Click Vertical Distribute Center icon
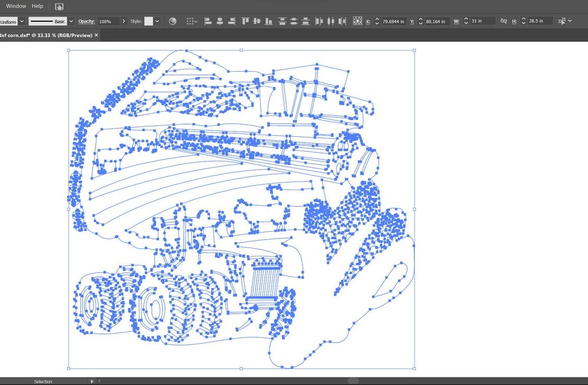This screenshot has width=588, height=385. tap(293, 21)
